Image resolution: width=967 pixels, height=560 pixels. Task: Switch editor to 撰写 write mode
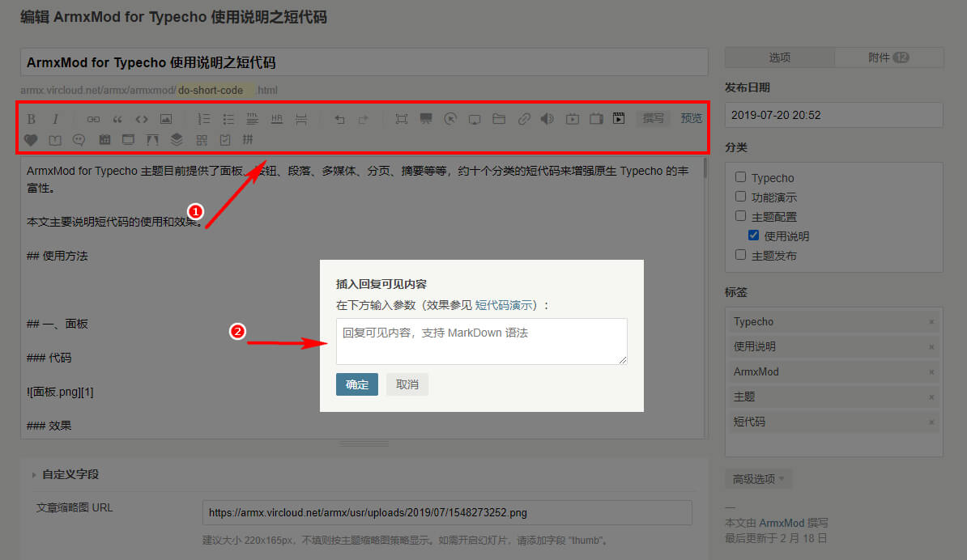pyautogui.click(x=653, y=118)
